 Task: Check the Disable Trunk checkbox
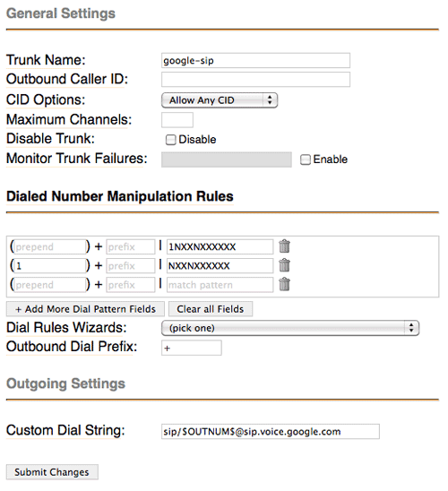(170, 140)
